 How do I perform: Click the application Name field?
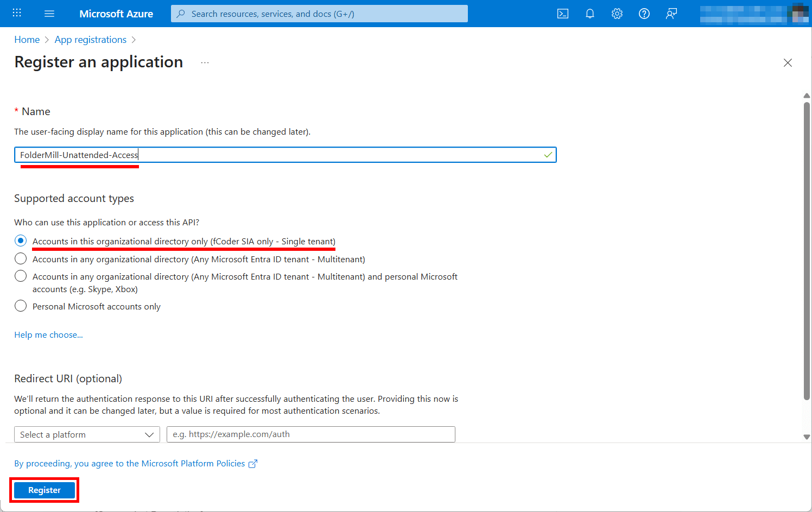(x=285, y=155)
